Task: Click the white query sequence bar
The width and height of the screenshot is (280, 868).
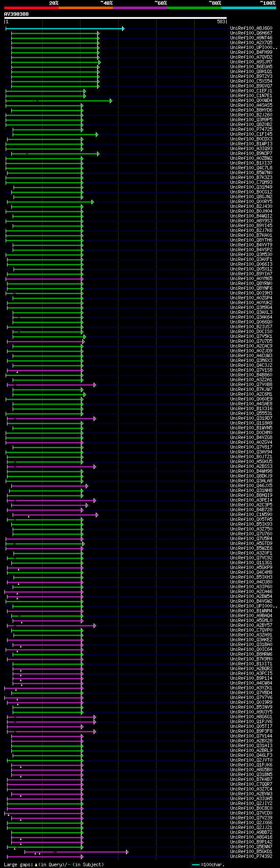Action: pyautogui.click(x=115, y=18)
